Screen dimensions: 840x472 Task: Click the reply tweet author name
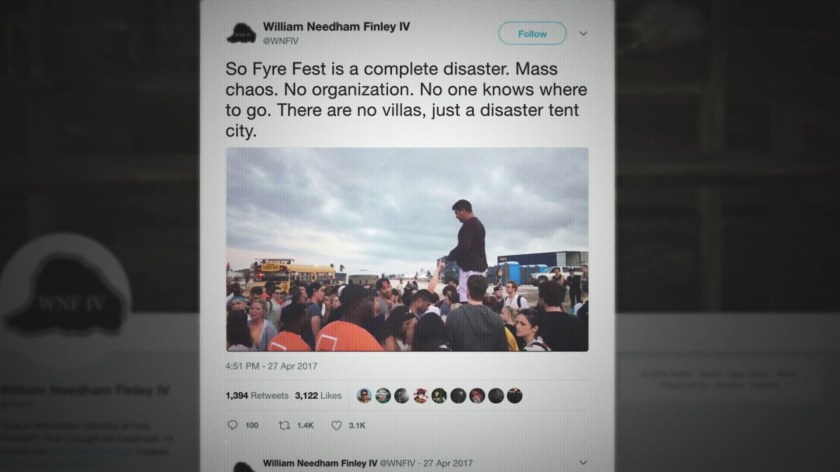320,463
